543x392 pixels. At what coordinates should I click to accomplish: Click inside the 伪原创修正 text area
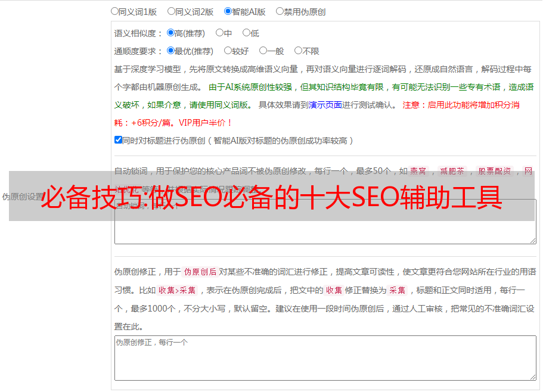[325, 358]
